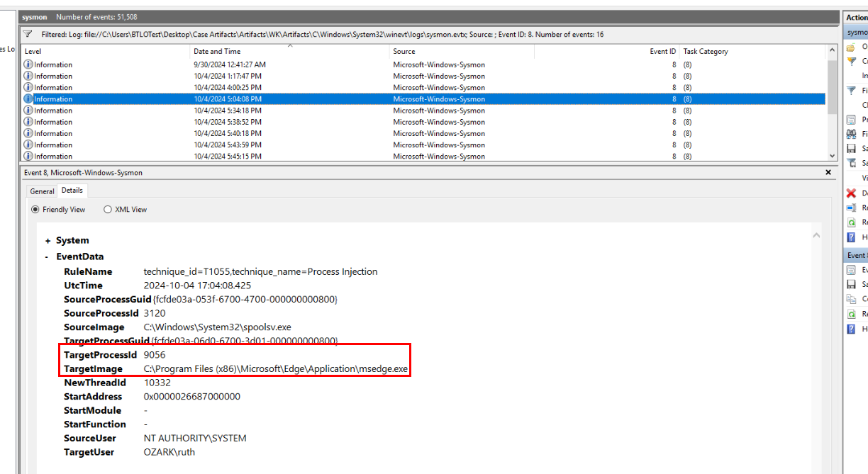
Task: Click NewThreadId value 10332
Action: pos(157,383)
